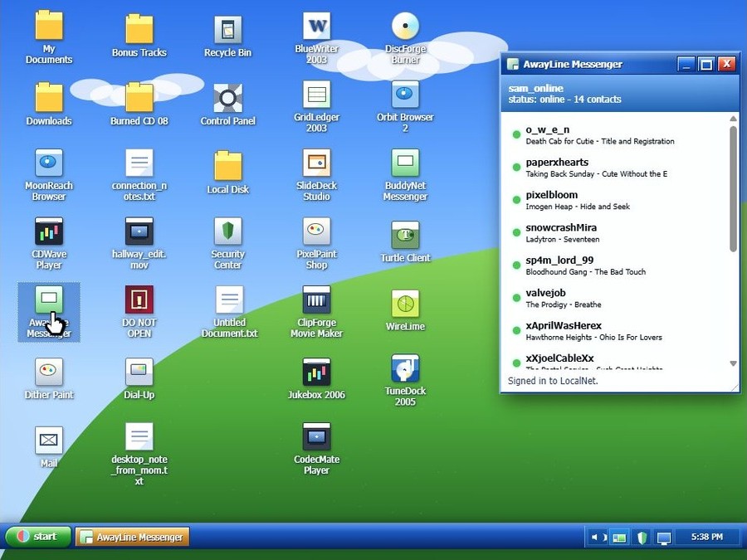Click the contact list scroll up arrow

733,119
